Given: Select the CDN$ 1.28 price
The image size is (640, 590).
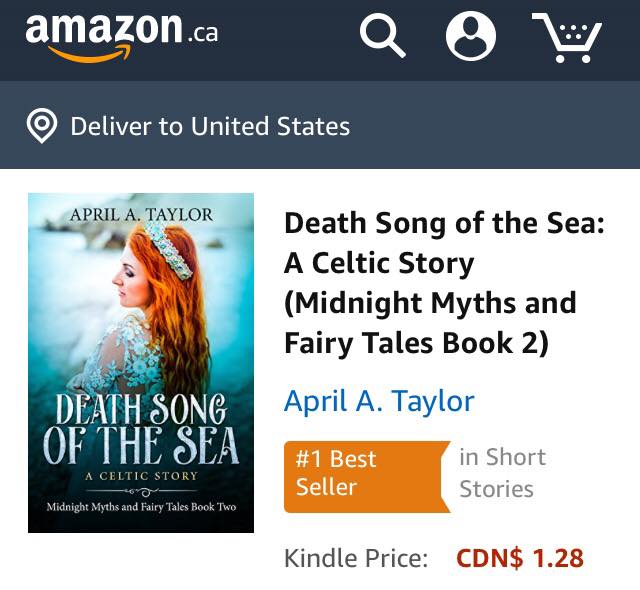Looking at the screenshot, I should tap(519, 558).
